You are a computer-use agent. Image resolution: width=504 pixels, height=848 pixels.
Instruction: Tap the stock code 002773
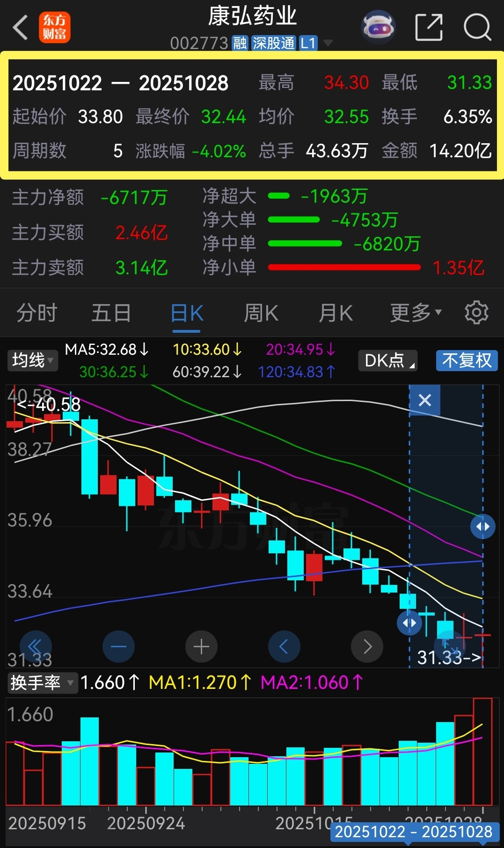point(199,44)
